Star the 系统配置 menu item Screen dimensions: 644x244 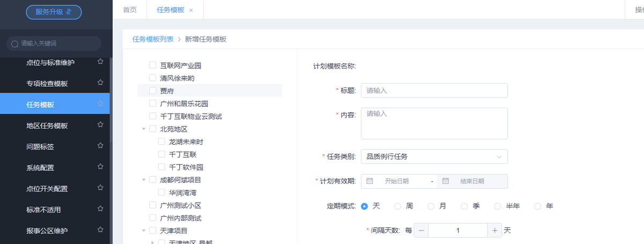[100, 167]
